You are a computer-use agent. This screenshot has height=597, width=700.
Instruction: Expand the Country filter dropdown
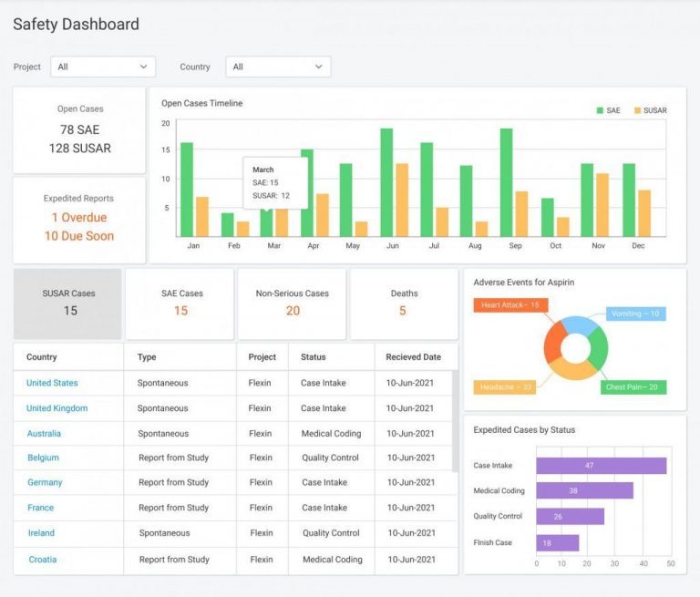[x=278, y=67]
